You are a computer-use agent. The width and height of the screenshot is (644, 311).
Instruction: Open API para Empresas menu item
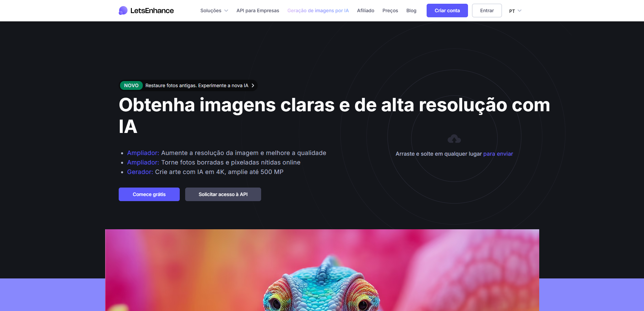(258, 11)
